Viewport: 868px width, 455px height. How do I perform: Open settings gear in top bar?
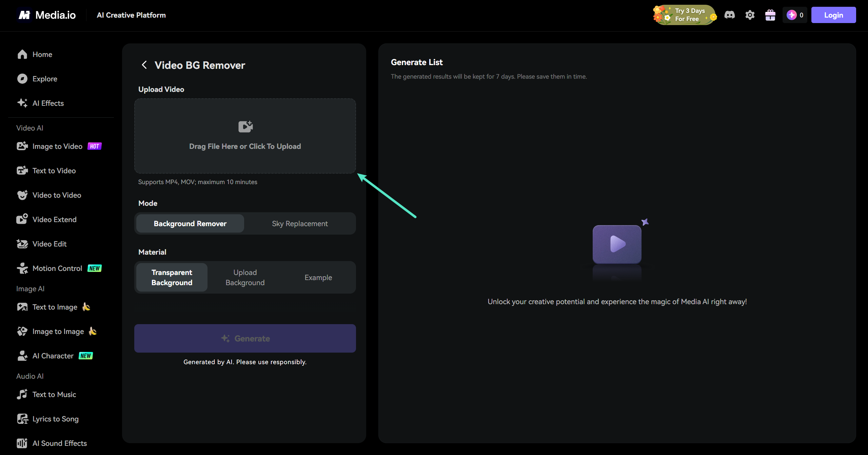750,15
